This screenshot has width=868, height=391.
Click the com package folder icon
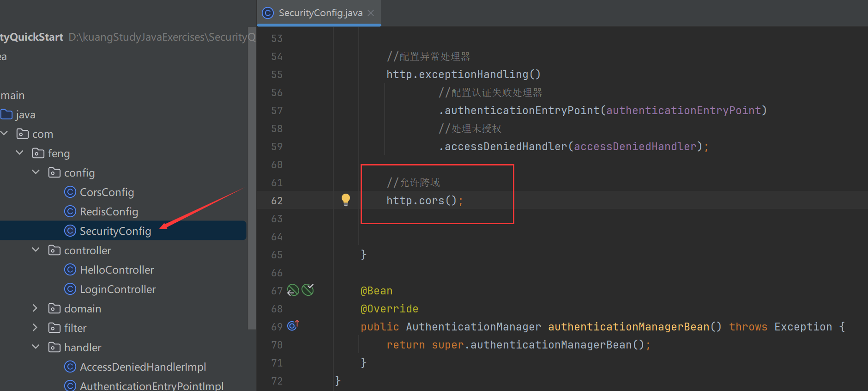[23, 134]
